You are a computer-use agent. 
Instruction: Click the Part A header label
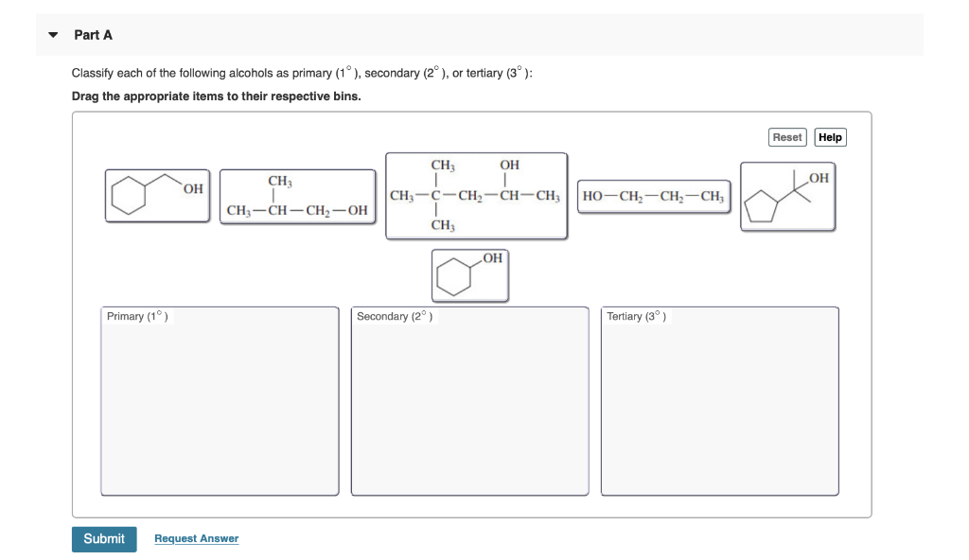click(x=91, y=34)
